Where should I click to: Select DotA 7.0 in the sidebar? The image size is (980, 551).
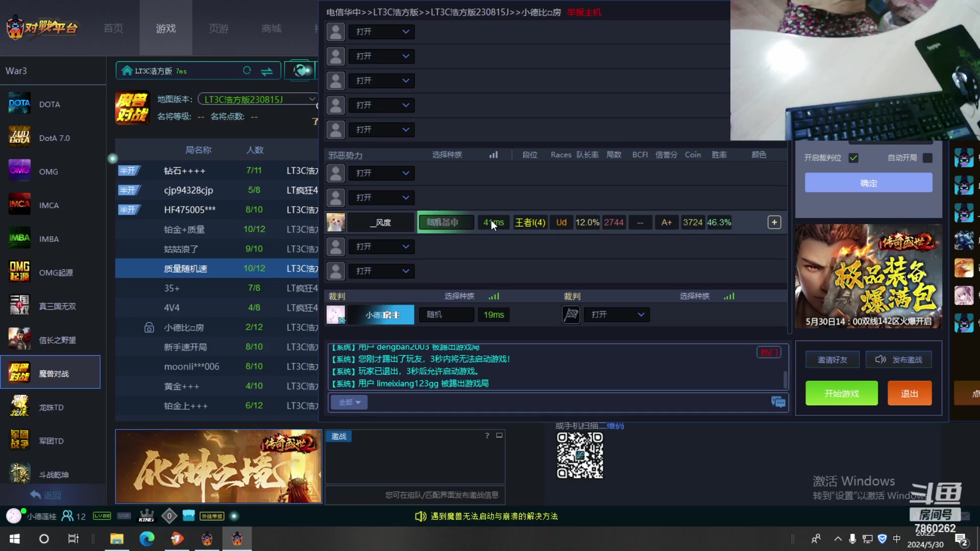54,138
